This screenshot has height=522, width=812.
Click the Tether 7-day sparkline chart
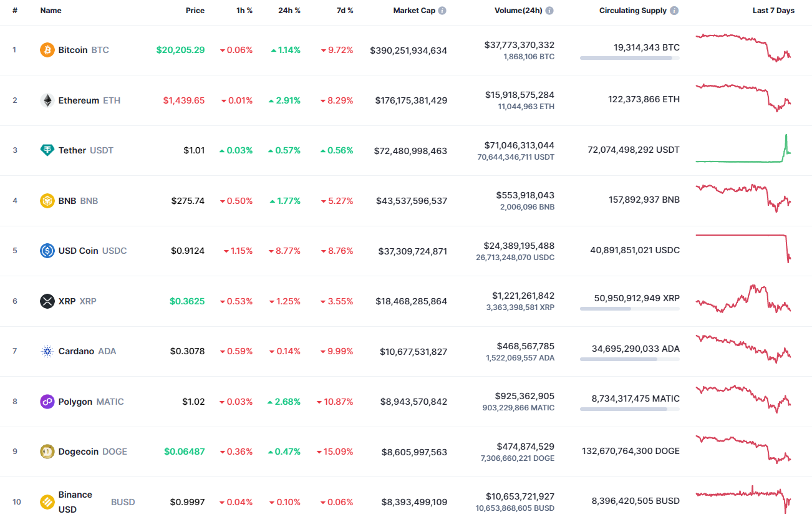[742, 150]
